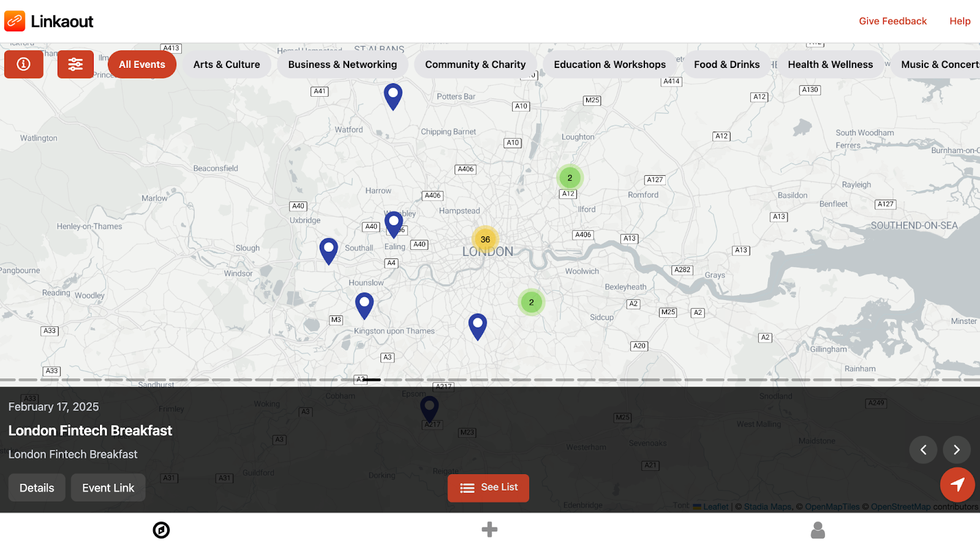The width and height of the screenshot is (980, 545).
Task: Click the map pin near Potters Bar
Action: tap(393, 97)
